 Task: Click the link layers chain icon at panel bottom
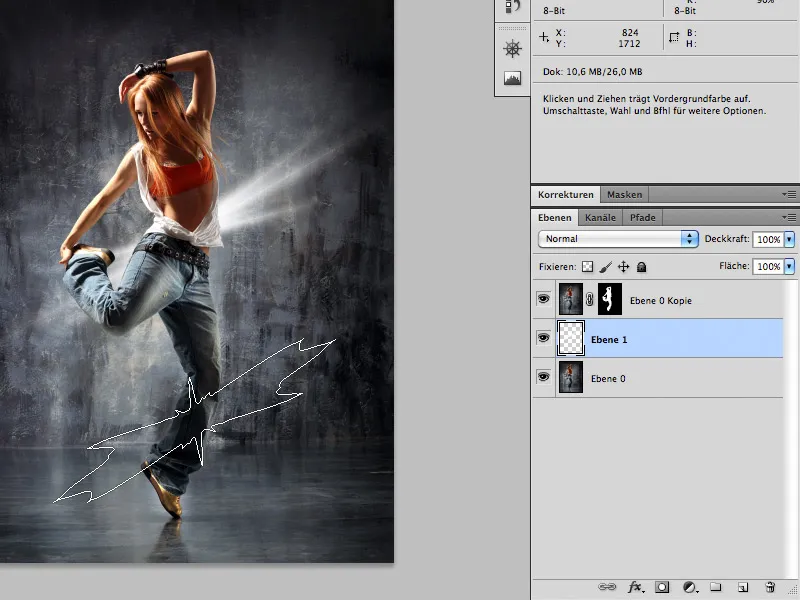[x=607, y=587]
